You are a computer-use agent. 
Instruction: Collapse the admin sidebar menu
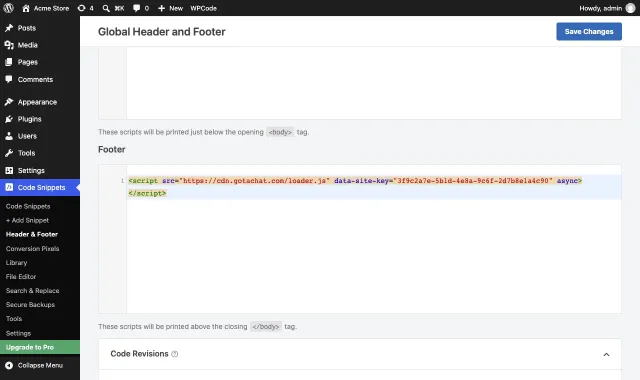pos(40,365)
